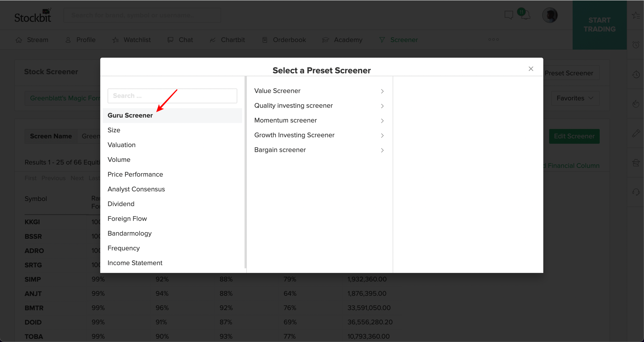
Task: Open the alarm clock icon in sidebar
Action: [636, 45]
